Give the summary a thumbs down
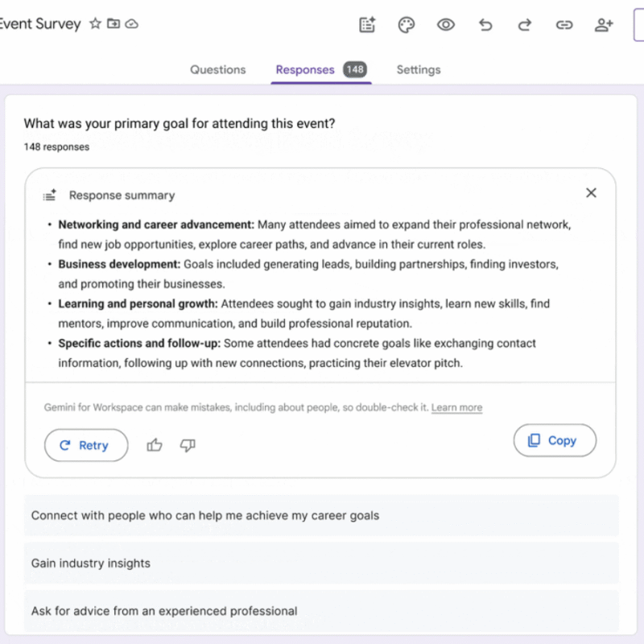This screenshot has width=644, height=644. (x=188, y=445)
